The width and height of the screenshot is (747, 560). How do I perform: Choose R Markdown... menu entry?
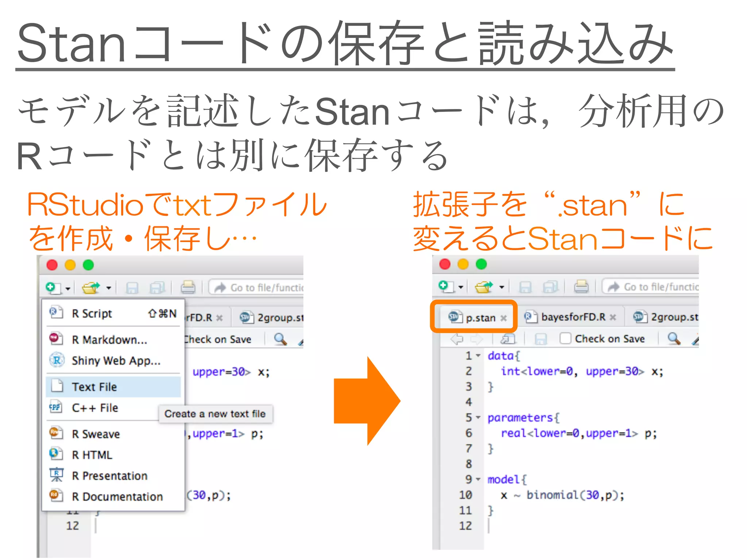(x=113, y=339)
